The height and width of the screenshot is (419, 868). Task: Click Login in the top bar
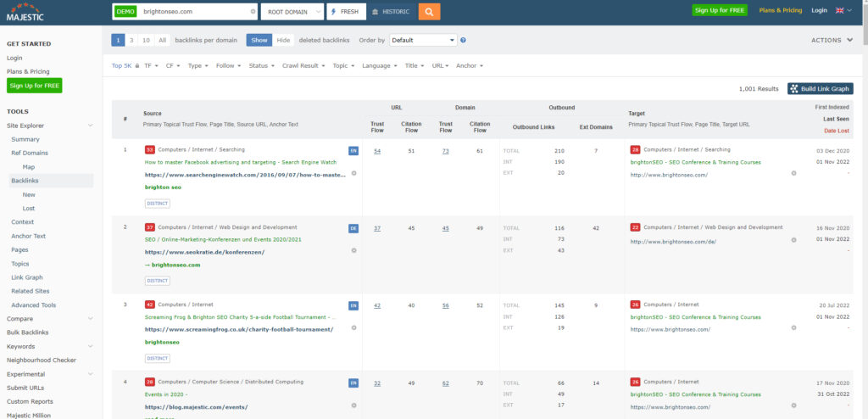(820, 10)
